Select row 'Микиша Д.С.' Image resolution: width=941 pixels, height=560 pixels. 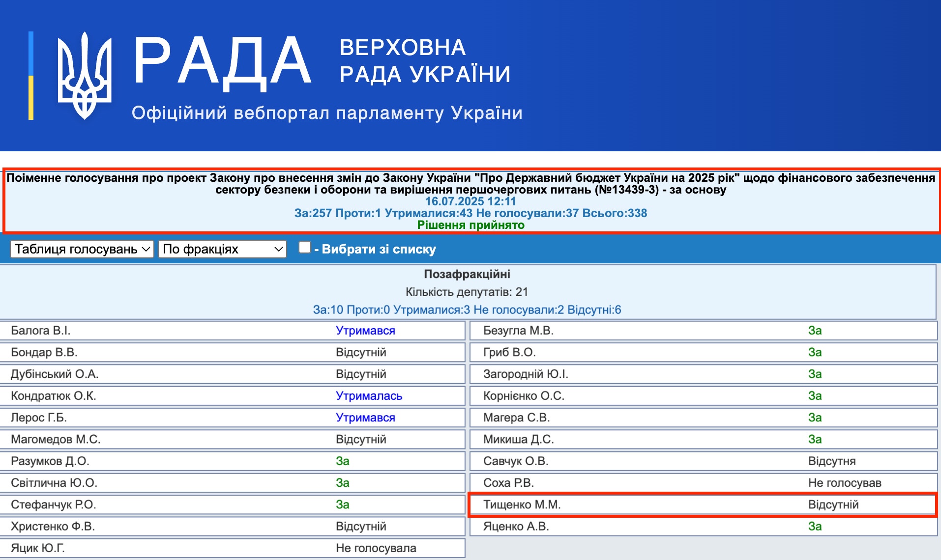click(x=704, y=439)
